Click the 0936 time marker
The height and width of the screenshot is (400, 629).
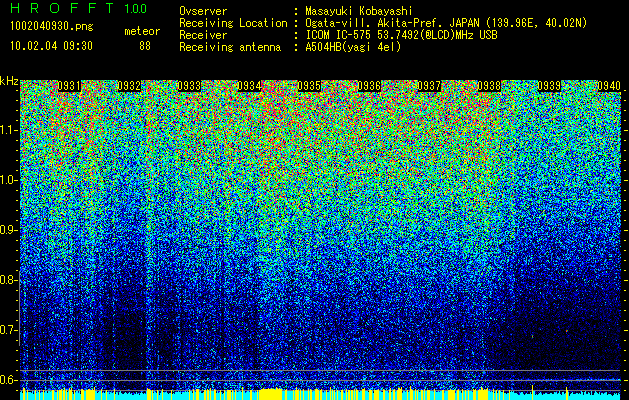pos(369,86)
